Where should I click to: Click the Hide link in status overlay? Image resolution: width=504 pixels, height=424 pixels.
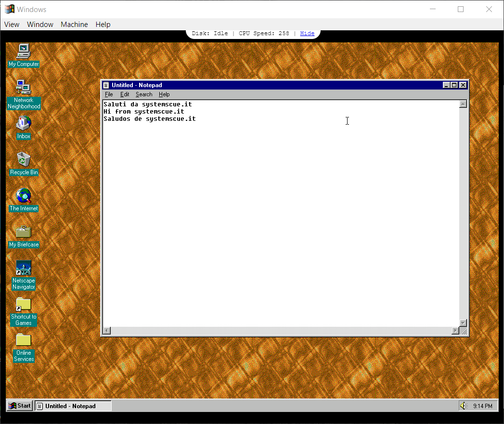[307, 33]
